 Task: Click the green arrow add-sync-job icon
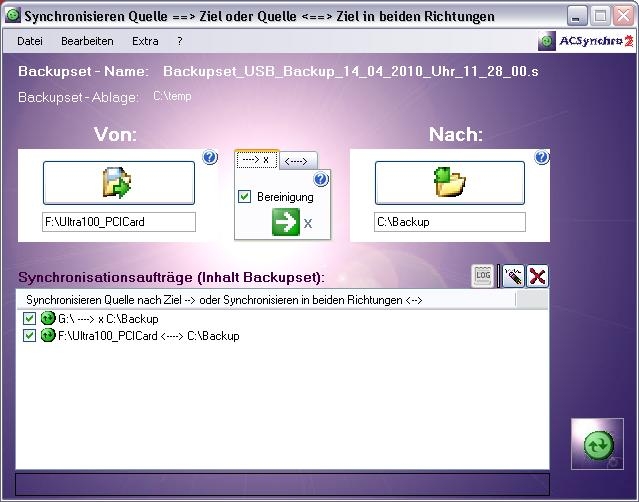286,222
